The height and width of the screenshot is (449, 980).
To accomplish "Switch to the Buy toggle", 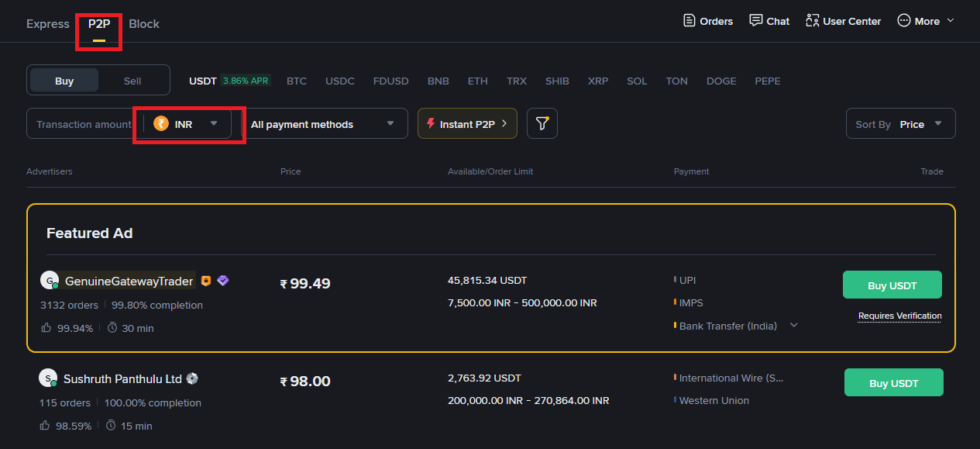I will pyautogui.click(x=64, y=81).
